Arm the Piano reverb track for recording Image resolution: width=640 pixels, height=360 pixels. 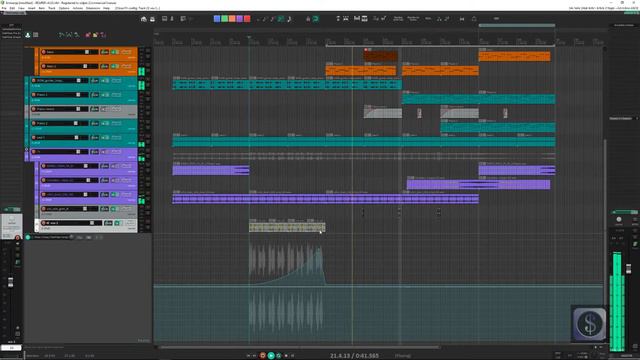pyautogui.click(x=34, y=109)
